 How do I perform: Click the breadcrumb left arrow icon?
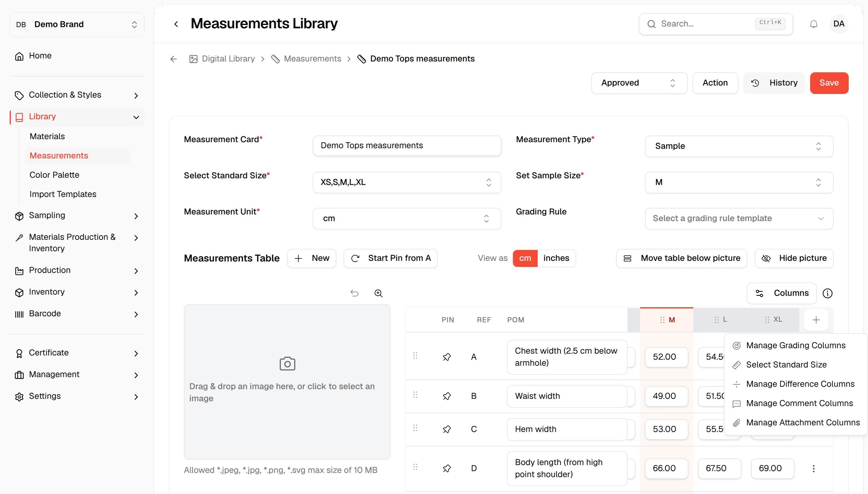click(174, 59)
